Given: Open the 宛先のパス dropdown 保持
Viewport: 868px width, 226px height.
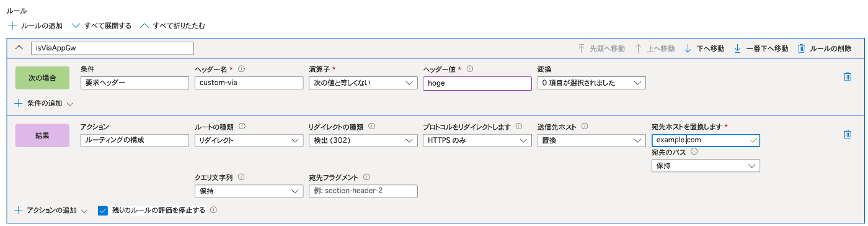Looking at the screenshot, I should tap(706, 166).
